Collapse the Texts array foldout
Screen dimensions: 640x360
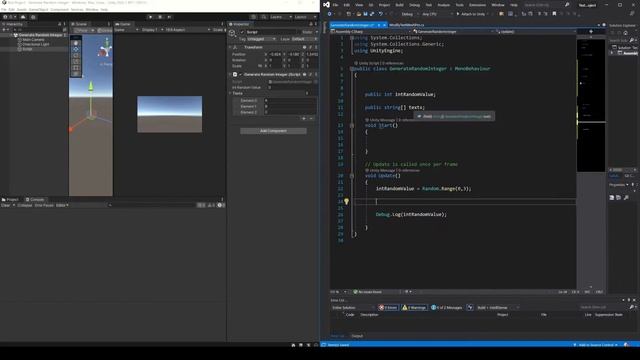pyautogui.click(x=231, y=93)
